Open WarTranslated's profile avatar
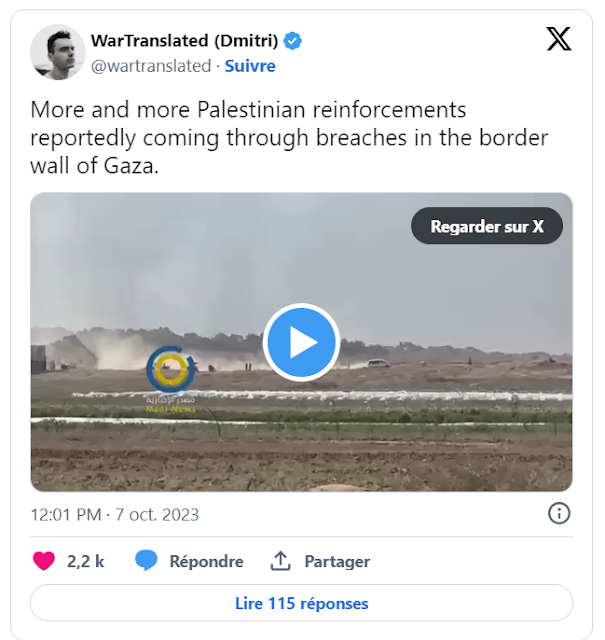Screen dimensions: 605x640 tap(58, 52)
